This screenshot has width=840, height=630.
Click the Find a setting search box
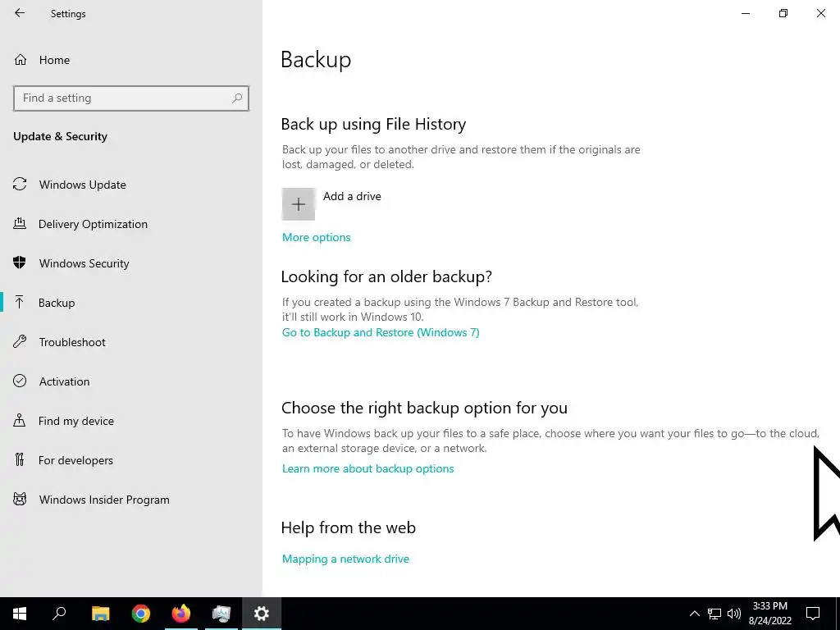[130, 98]
